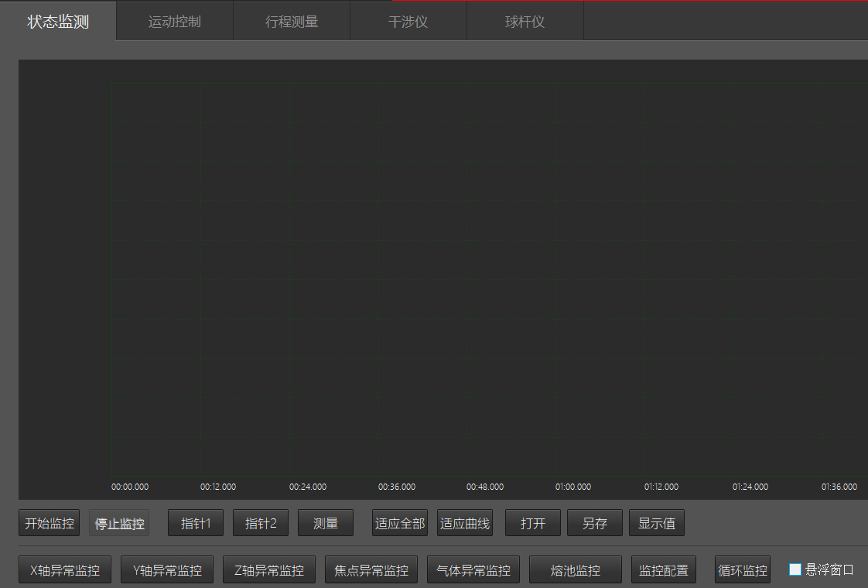
Task: Activate 指针2 cursor button
Action: pyautogui.click(x=261, y=523)
